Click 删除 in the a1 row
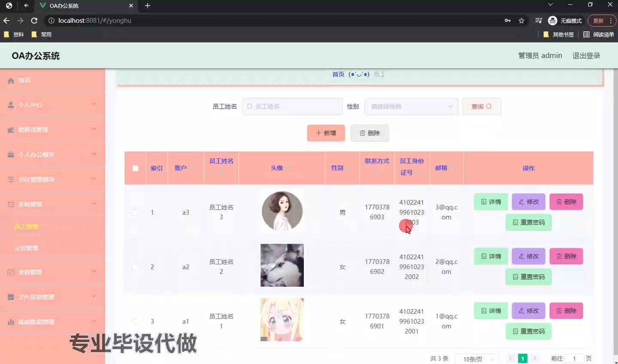The width and height of the screenshot is (618, 364). [x=566, y=311]
